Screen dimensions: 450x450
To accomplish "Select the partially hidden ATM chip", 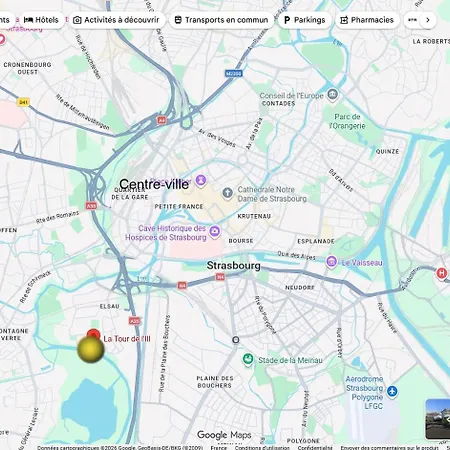I will point(412,20).
